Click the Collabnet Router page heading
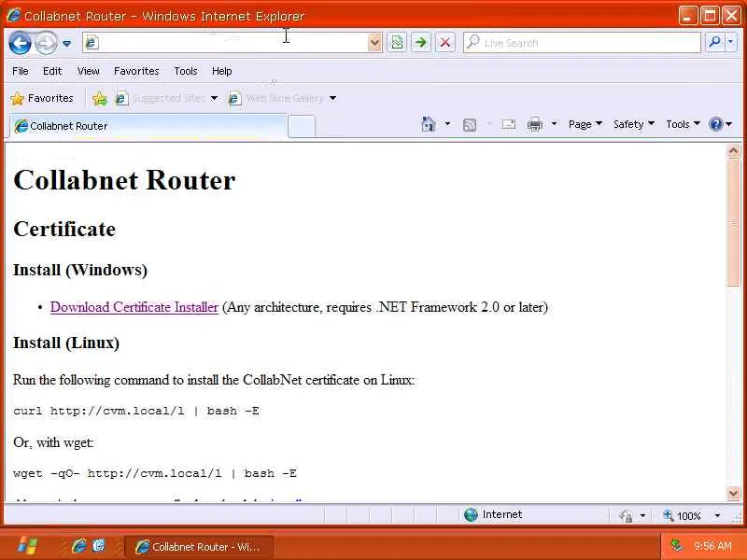Screen dimensions: 747x560 click(124, 180)
